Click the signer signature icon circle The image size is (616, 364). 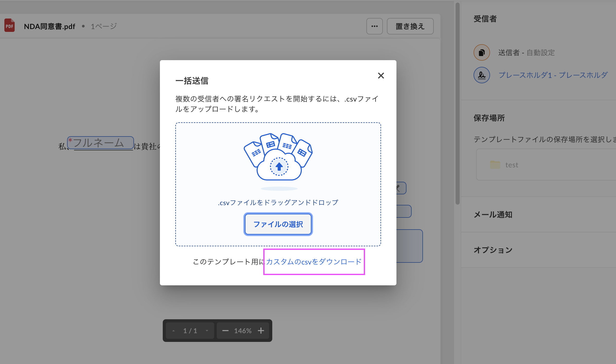click(482, 75)
